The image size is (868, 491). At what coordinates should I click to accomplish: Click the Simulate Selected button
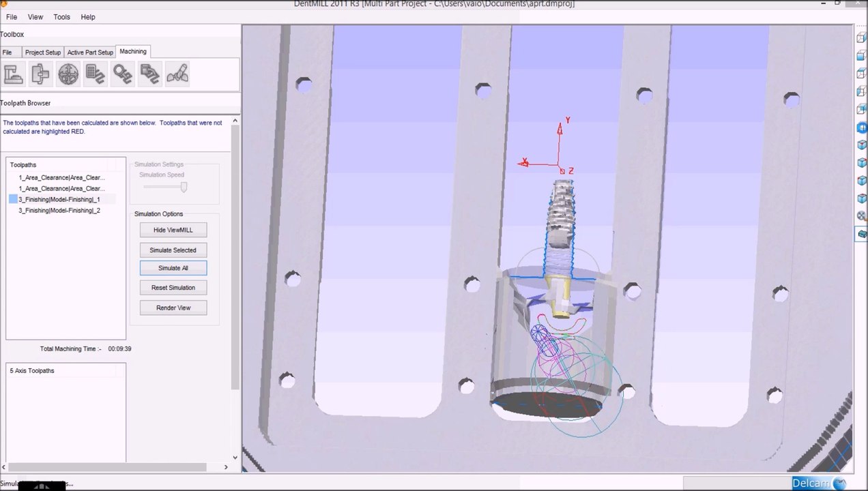click(173, 250)
